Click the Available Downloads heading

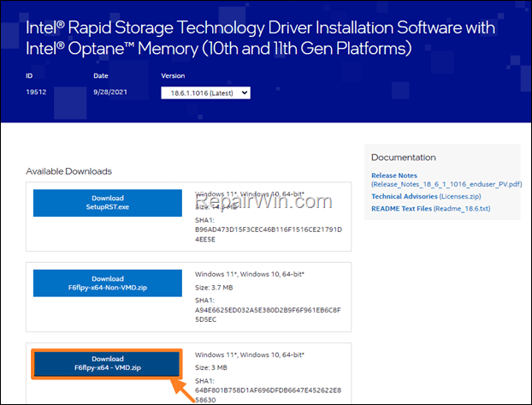coord(69,171)
